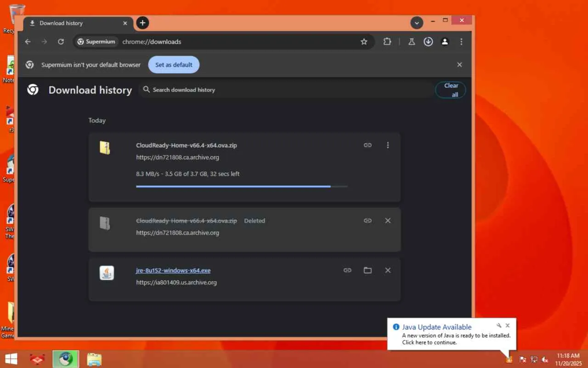Image resolution: width=588 pixels, height=368 pixels.
Task: Click the greyed-out zip icon of deleted download
Action: click(x=105, y=223)
